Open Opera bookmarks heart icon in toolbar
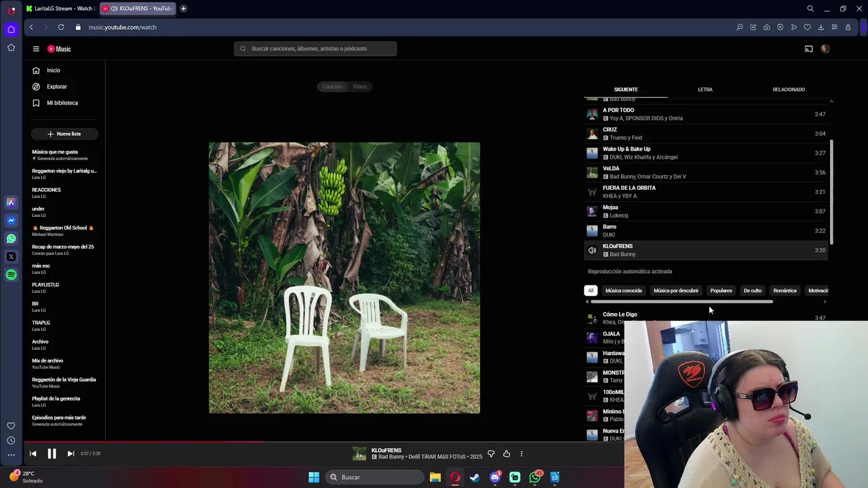868x488 pixels. (807, 27)
